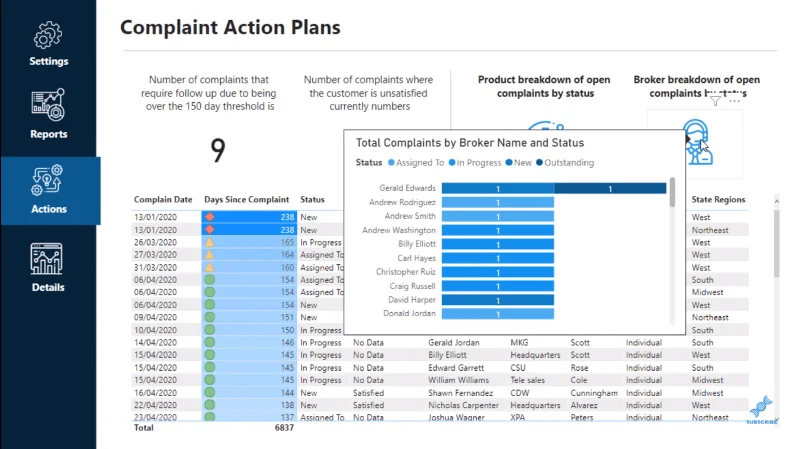Open the Settings gear icon
The width and height of the screenshot is (800, 449).
point(48,35)
